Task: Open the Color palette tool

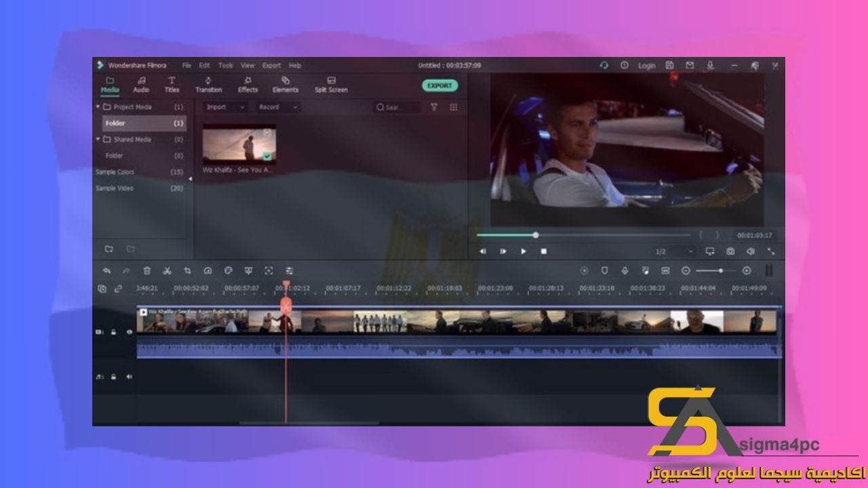Action: coord(228,270)
